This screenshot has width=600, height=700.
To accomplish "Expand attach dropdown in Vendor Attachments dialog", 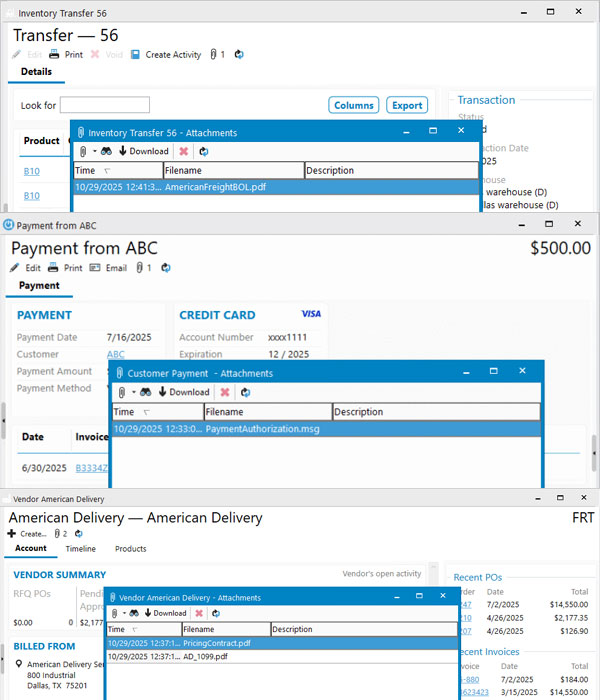I will click(x=125, y=613).
